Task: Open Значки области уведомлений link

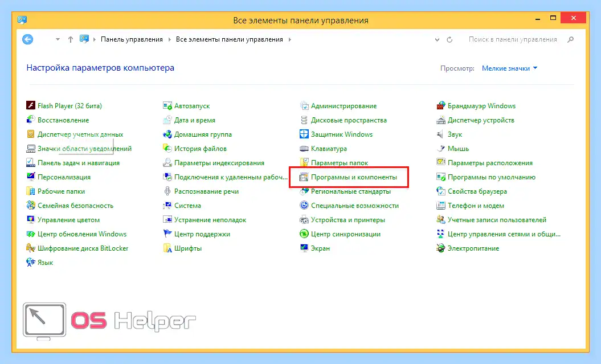Action: tap(84, 148)
